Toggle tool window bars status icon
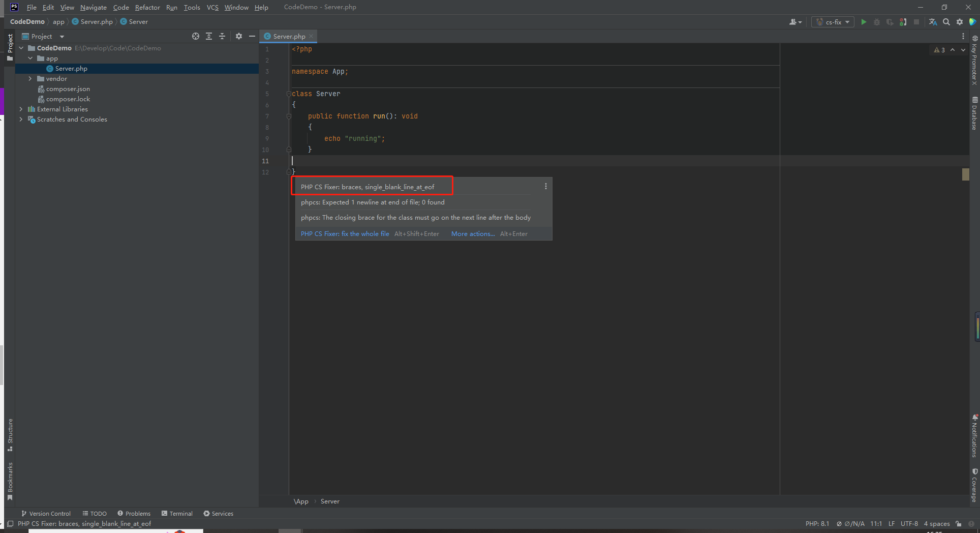This screenshot has width=980, height=533. click(x=10, y=524)
